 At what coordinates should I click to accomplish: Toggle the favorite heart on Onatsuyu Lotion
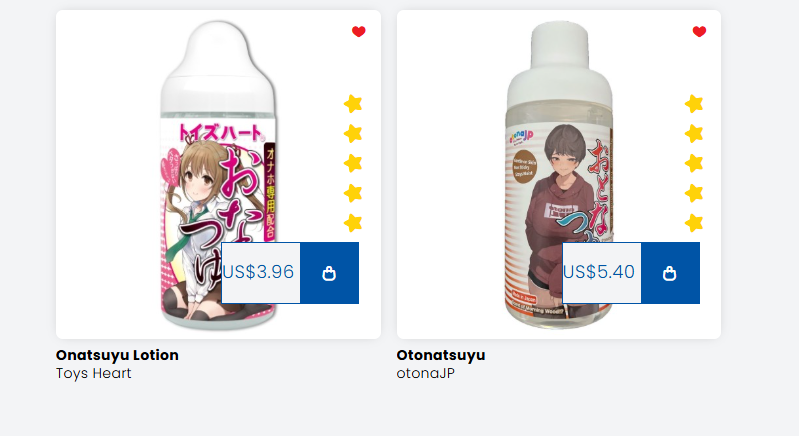click(359, 32)
